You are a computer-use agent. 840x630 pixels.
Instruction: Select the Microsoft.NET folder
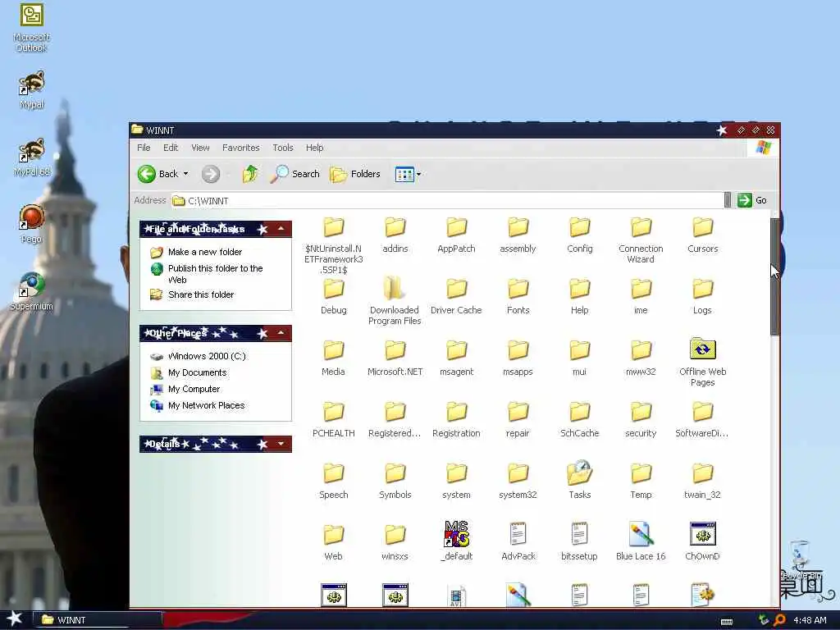(395, 358)
